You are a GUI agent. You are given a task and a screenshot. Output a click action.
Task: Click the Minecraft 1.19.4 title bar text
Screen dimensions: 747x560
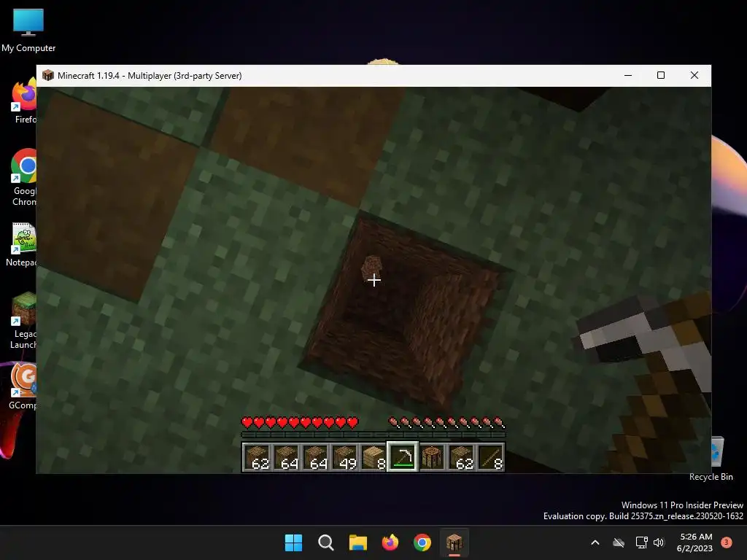pyautogui.click(x=150, y=76)
